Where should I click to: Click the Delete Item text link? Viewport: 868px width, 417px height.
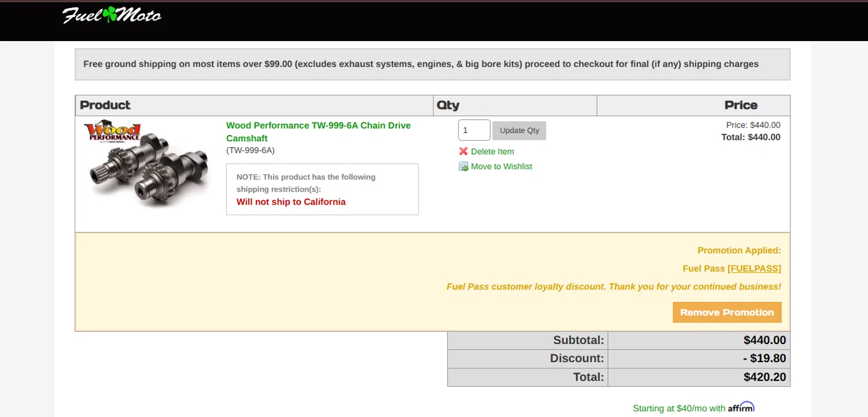tap(492, 152)
